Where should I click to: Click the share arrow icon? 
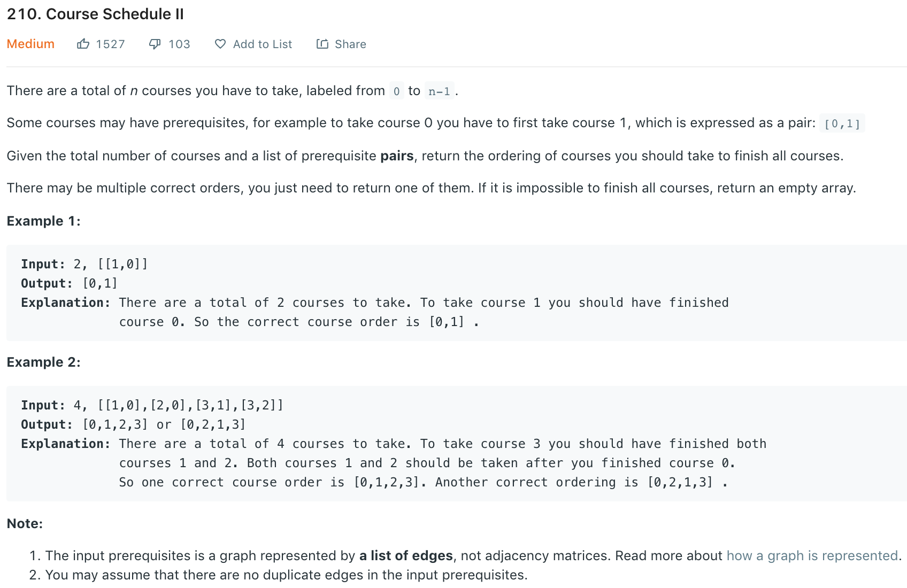[322, 44]
